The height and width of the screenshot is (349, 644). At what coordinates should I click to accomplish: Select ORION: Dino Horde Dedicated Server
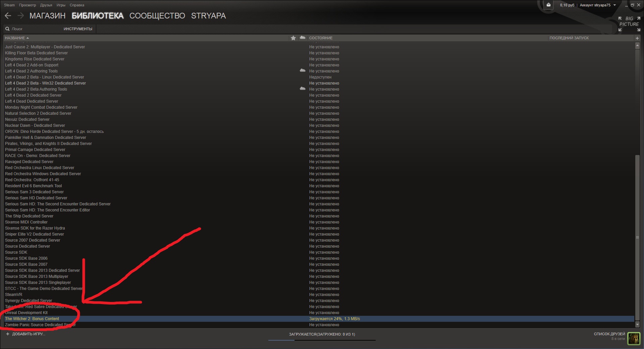[54, 132]
